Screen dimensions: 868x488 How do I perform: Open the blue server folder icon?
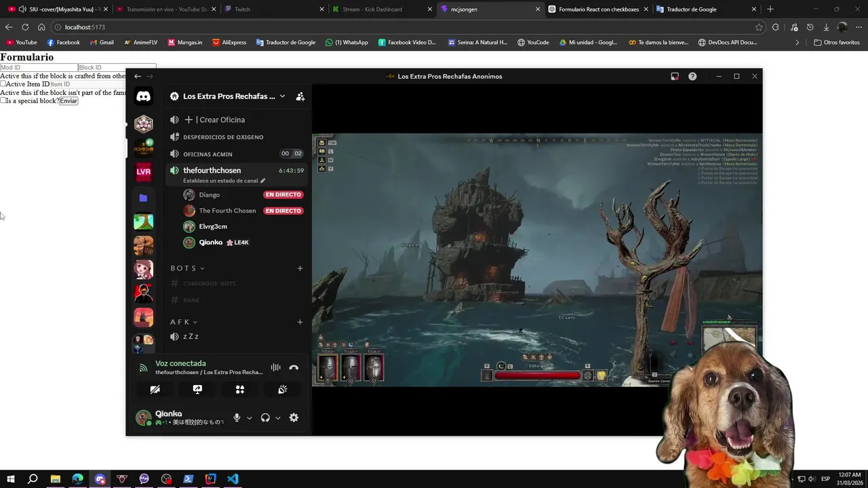(x=143, y=198)
